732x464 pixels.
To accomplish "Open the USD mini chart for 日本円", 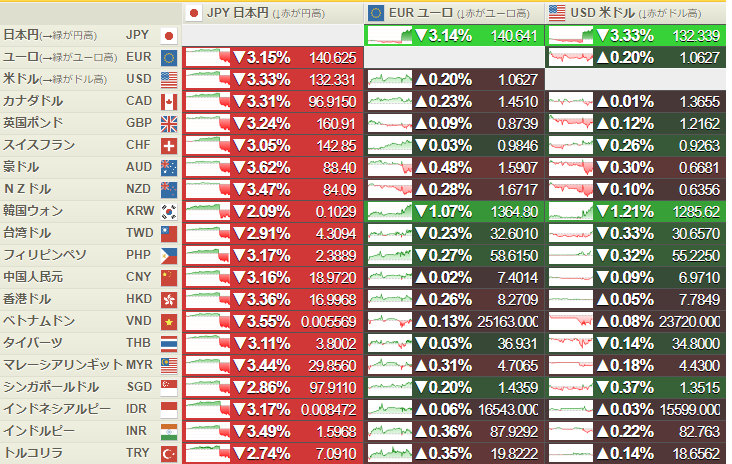I will [570, 35].
